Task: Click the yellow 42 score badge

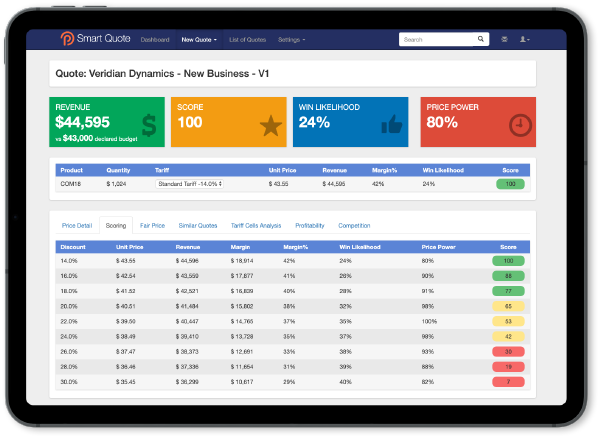Action: pyautogui.click(x=508, y=337)
